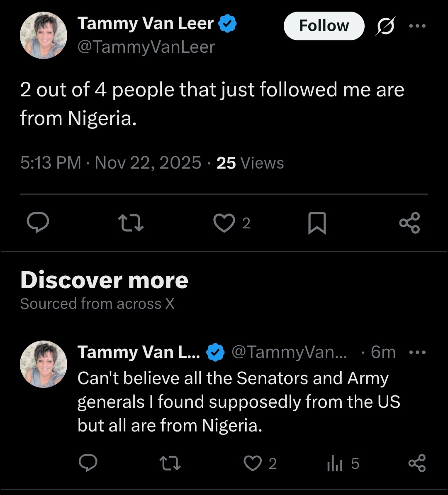Reply to the main Nigeria followers post

tap(38, 223)
